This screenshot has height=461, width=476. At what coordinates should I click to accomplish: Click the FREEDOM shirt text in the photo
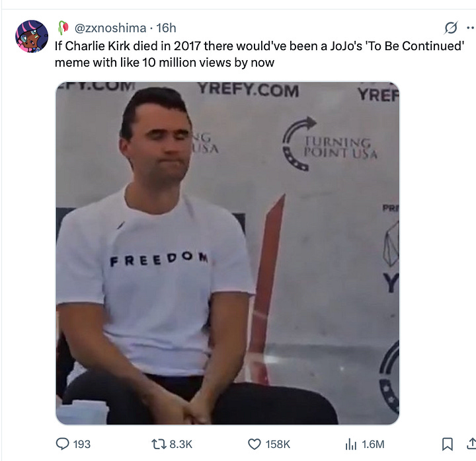click(159, 260)
